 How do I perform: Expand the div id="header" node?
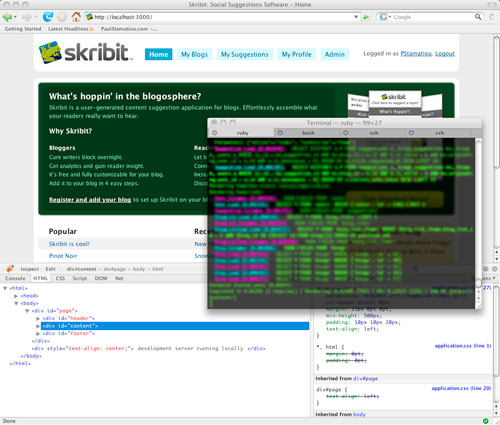pyautogui.click(x=38, y=318)
